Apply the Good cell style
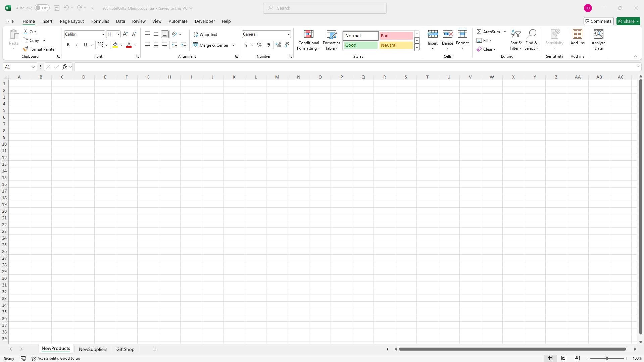644x362 pixels. coord(360,45)
